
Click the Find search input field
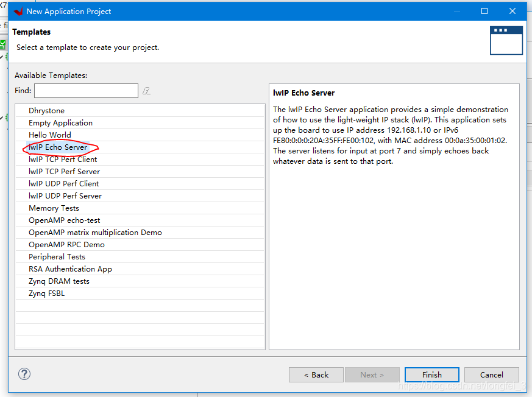tap(86, 91)
